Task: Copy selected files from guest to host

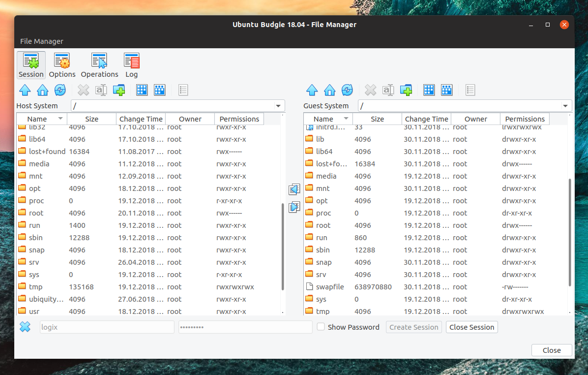Action: point(294,189)
